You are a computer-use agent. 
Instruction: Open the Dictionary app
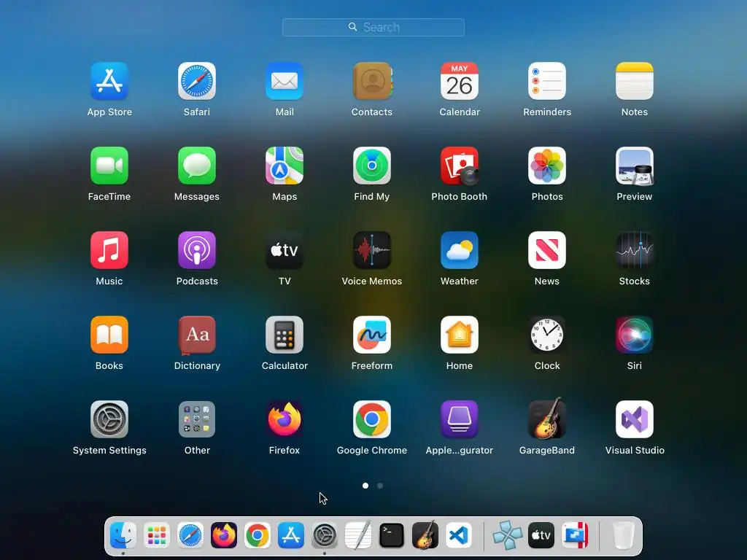(197, 335)
